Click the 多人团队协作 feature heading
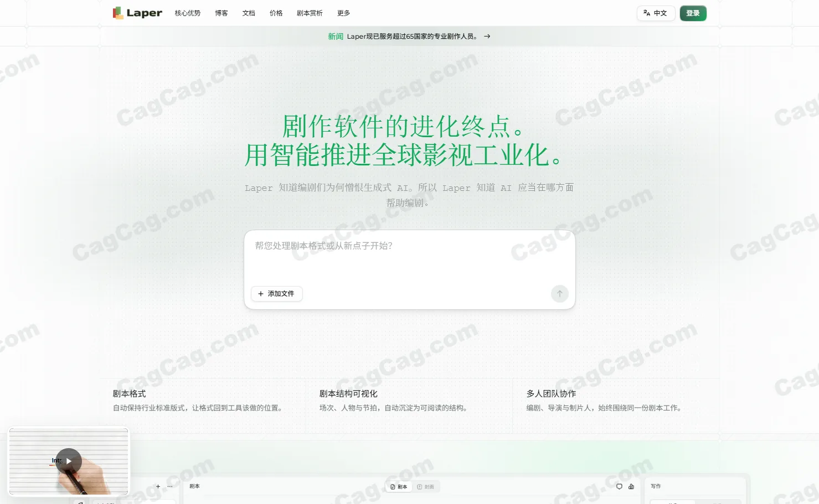This screenshot has width=819, height=504. pyautogui.click(x=552, y=394)
